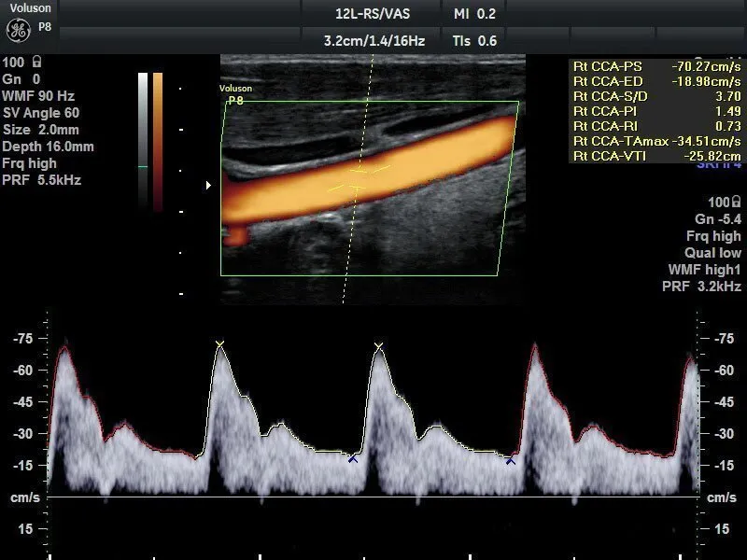Click the Qual low parameter

click(712, 253)
